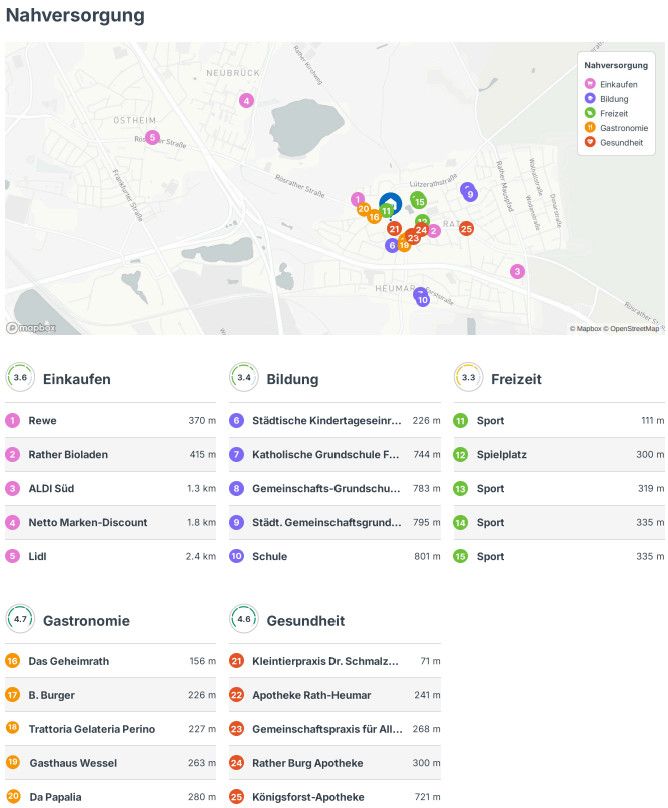
Task: Select the Sport entry at 111 m
Action: tap(559, 420)
